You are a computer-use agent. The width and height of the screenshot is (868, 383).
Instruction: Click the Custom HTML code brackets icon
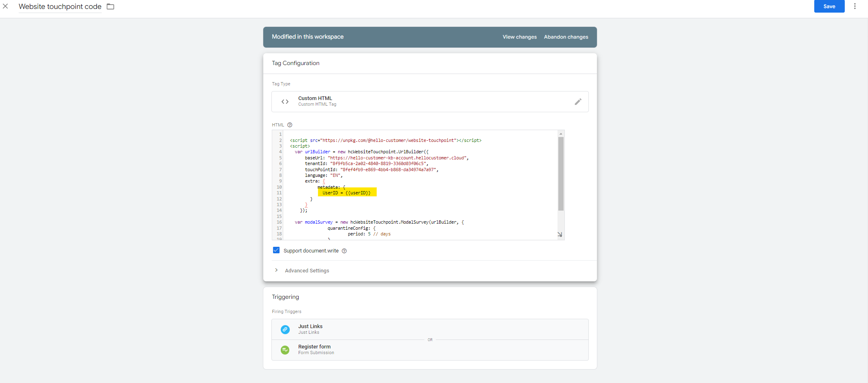click(285, 102)
